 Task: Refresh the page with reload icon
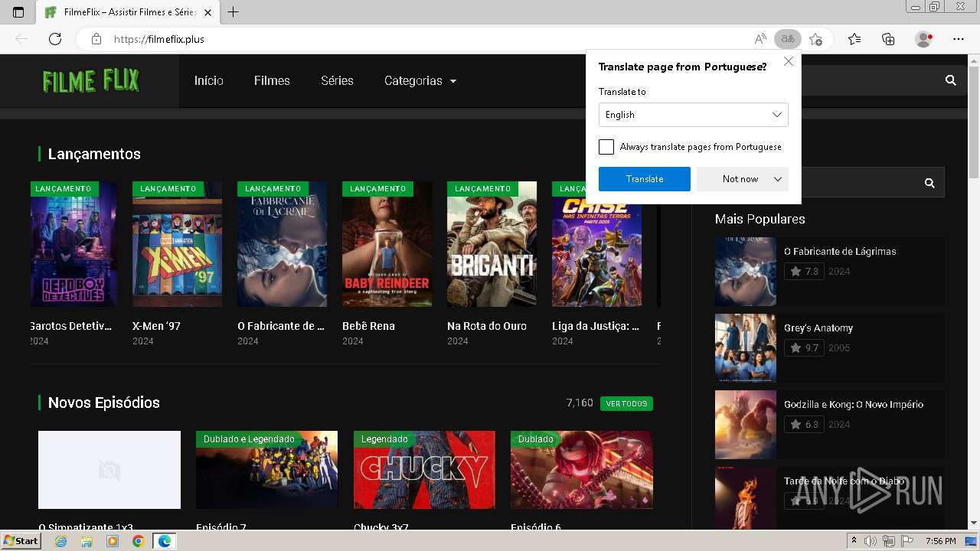click(55, 39)
